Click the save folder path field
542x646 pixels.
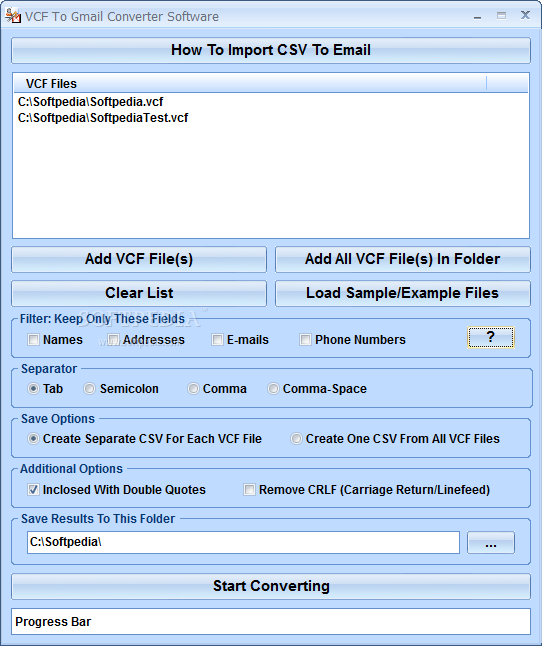pyautogui.click(x=243, y=542)
